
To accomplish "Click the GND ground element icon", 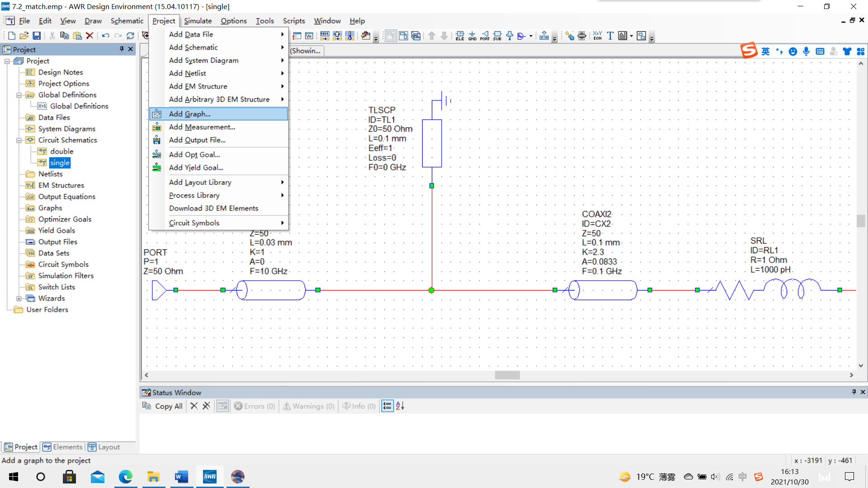I will coord(472,36).
